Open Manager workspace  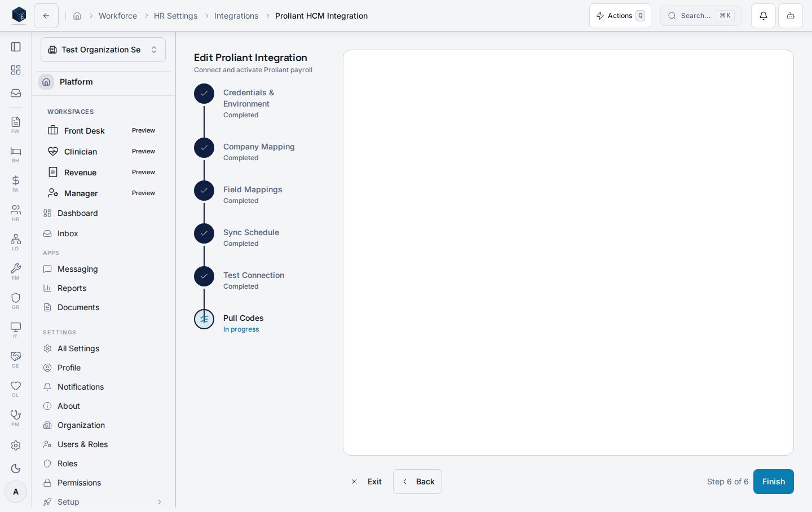coord(103,193)
